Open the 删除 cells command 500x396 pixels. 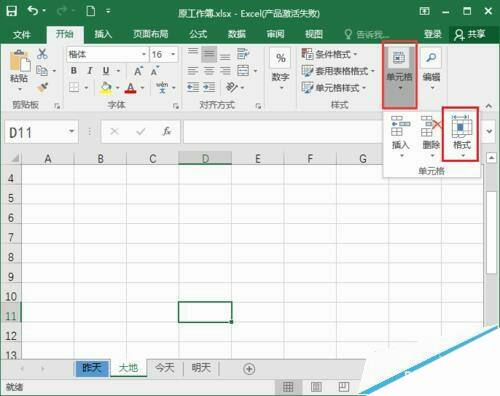pos(431,136)
